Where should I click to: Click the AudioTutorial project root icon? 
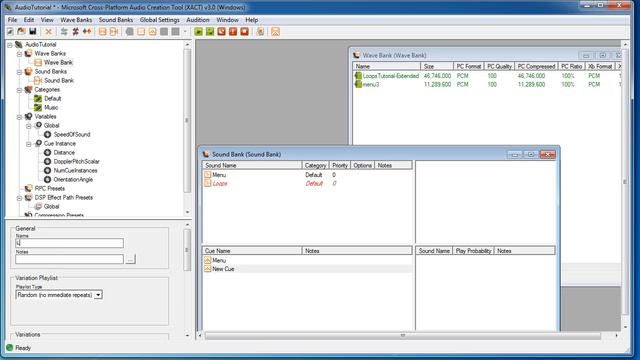[x=19, y=44]
